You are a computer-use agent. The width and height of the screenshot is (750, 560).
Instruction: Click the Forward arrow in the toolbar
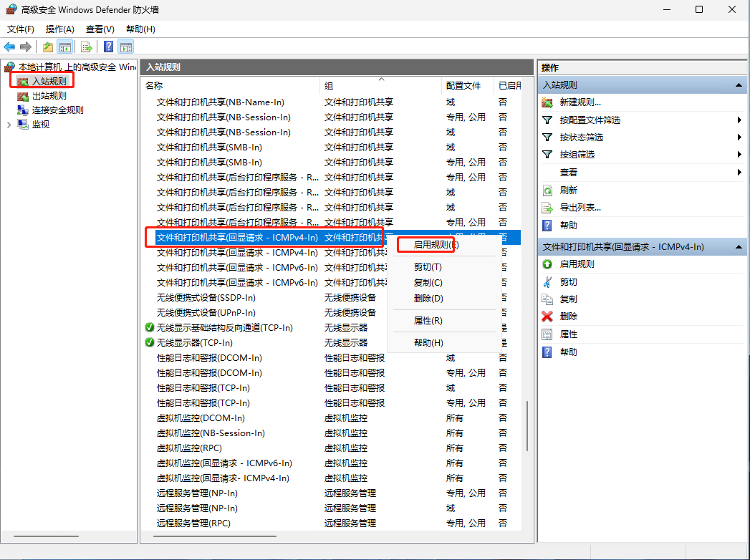coord(26,47)
